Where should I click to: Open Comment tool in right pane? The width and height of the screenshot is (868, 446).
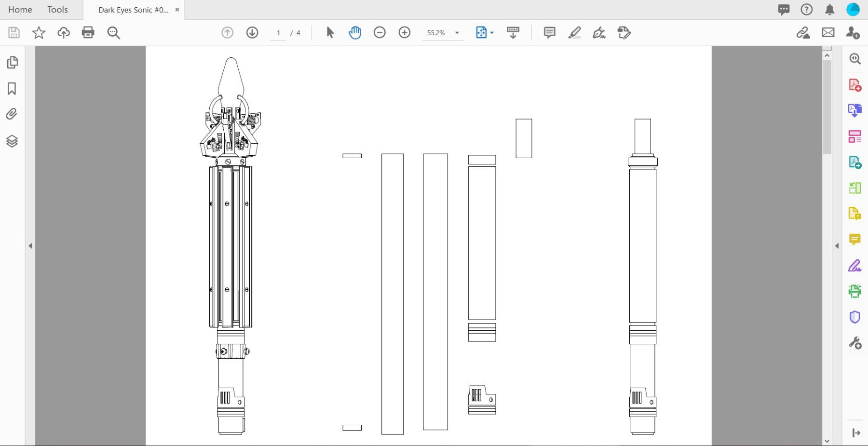[x=855, y=240]
